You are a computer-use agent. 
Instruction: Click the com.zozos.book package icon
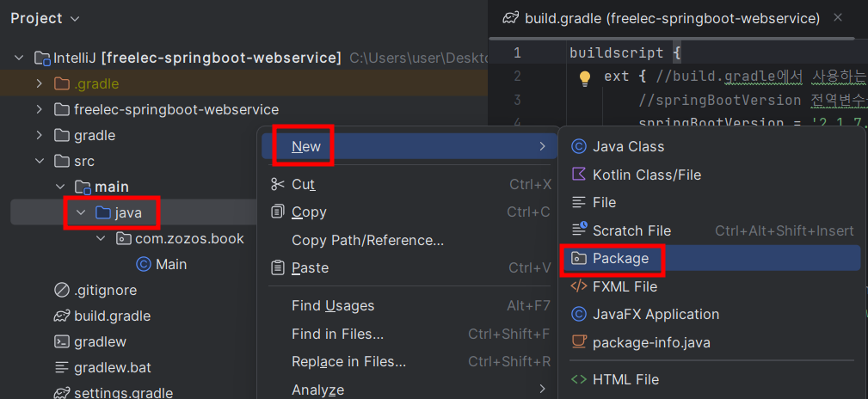click(123, 238)
